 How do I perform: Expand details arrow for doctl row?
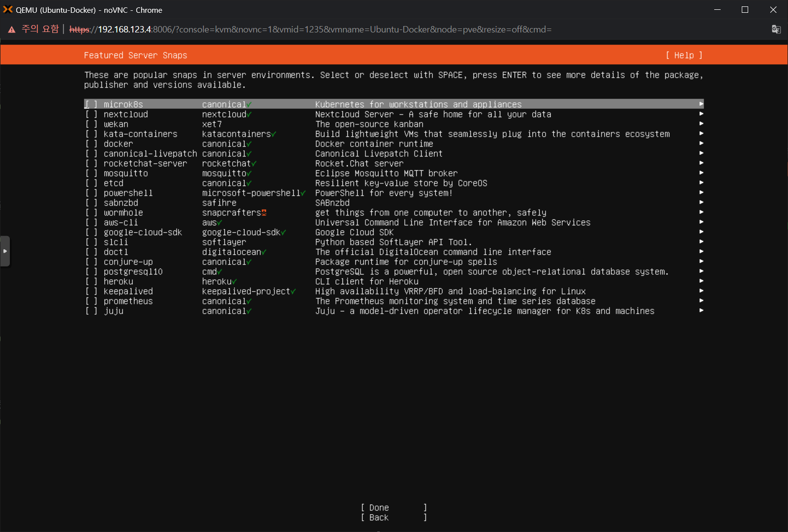pos(701,251)
